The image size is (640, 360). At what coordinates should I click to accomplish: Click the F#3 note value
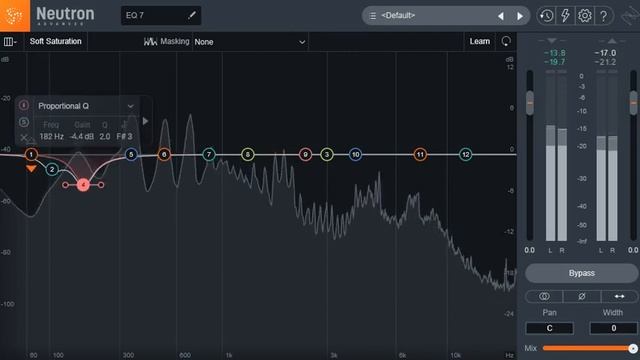point(124,137)
